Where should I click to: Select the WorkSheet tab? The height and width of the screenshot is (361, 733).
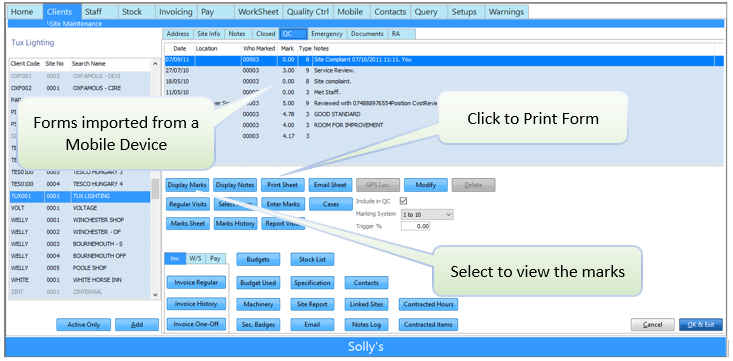click(258, 12)
